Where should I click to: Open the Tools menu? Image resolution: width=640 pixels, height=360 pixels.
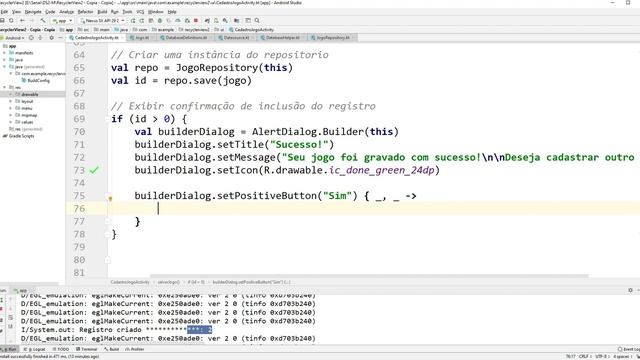click(x=127, y=12)
